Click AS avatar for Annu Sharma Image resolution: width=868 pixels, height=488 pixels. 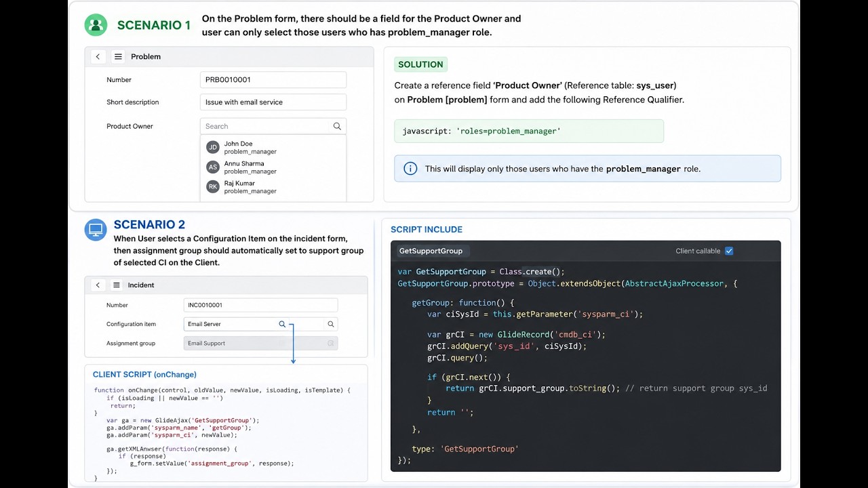(x=213, y=167)
